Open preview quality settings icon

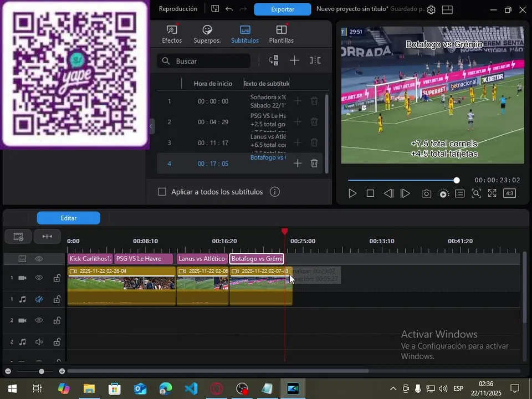coord(443,194)
